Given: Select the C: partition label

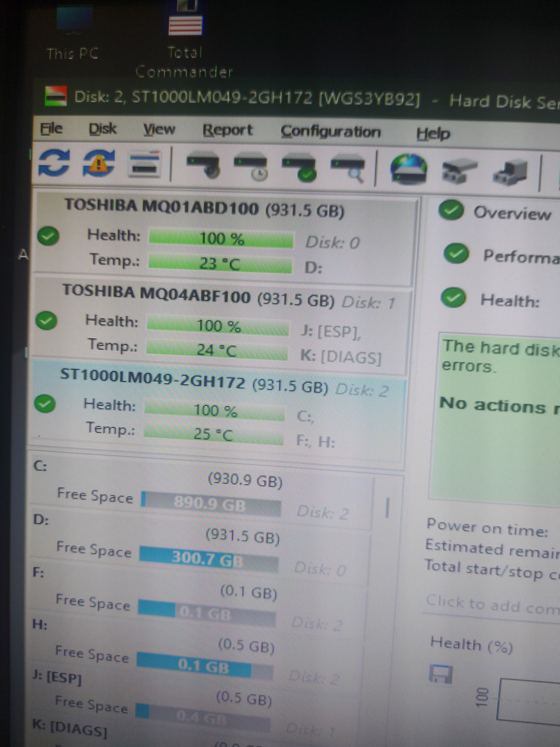Looking at the screenshot, I should tap(41, 466).
